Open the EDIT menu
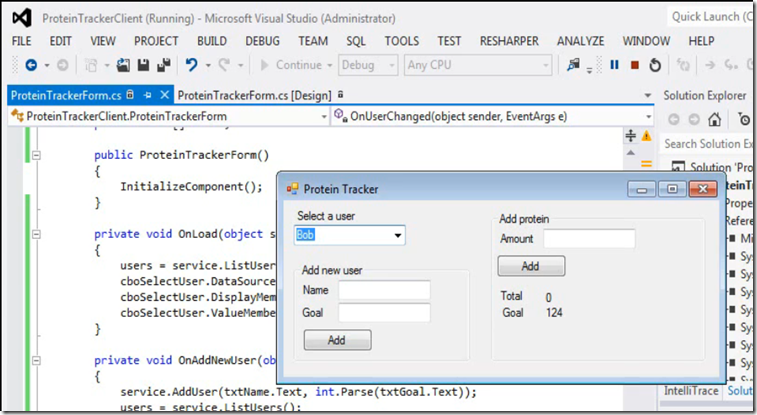This screenshot has height=415, width=757. 60,41
